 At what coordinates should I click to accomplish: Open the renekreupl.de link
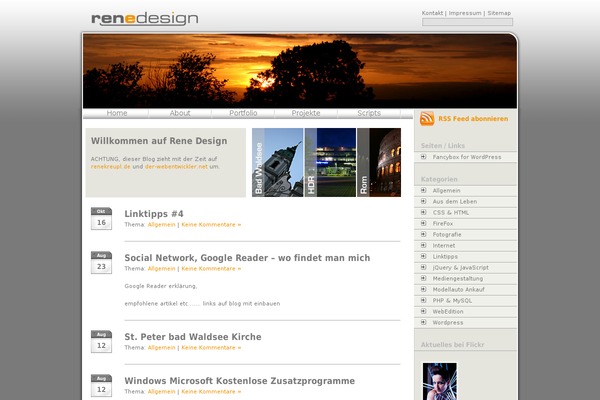pyautogui.click(x=111, y=167)
